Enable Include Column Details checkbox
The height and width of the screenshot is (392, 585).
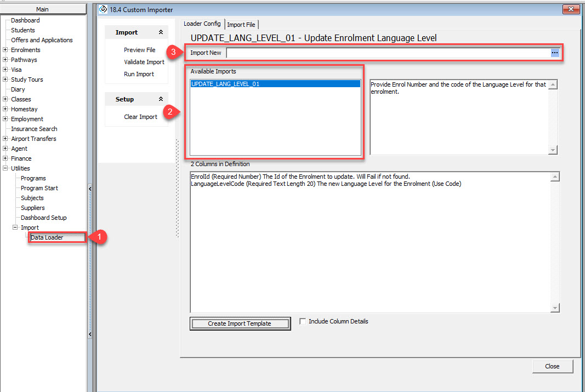[303, 322]
